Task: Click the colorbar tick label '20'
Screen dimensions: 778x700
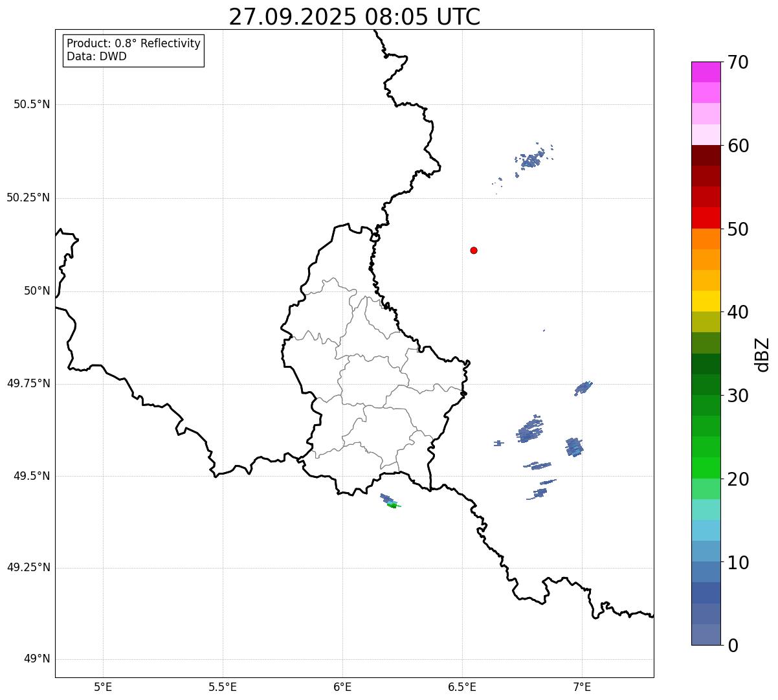Action: pos(738,479)
